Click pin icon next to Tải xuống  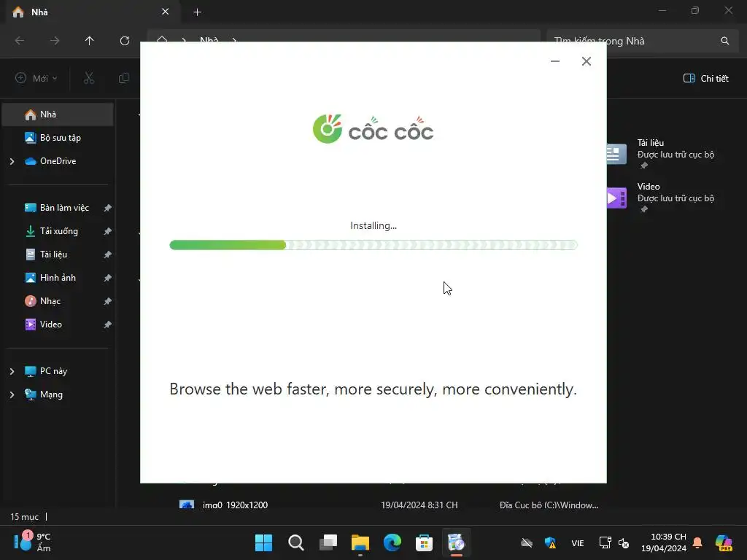[x=108, y=231]
